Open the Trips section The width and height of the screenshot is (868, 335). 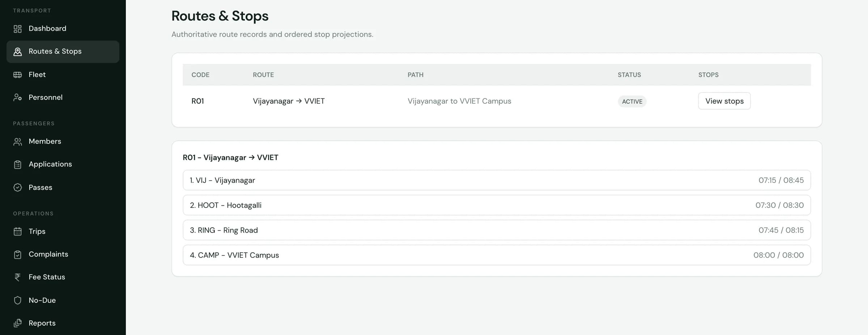tap(63, 231)
